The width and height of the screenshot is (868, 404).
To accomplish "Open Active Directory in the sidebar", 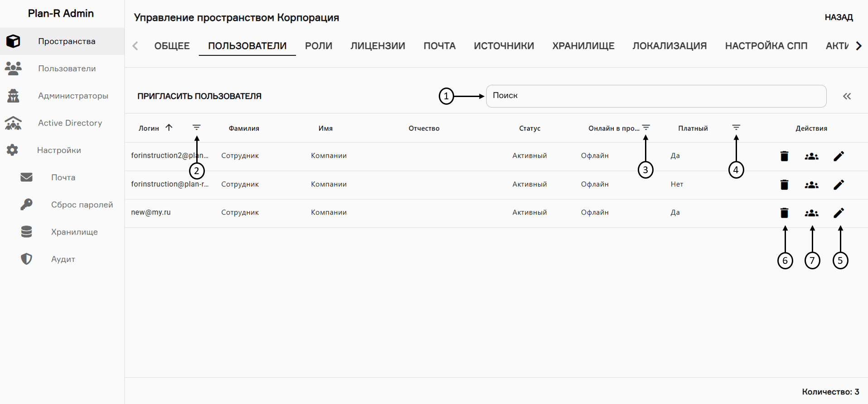I will pos(70,123).
